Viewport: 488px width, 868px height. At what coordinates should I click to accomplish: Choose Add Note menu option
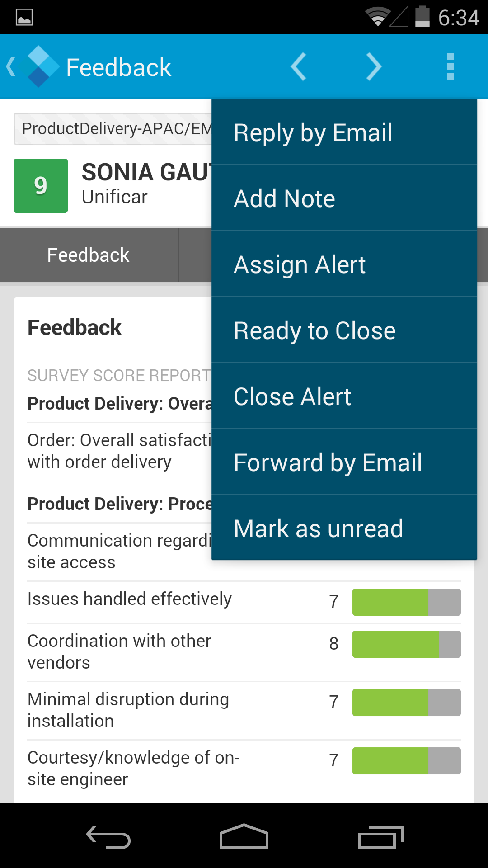(x=344, y=198)
